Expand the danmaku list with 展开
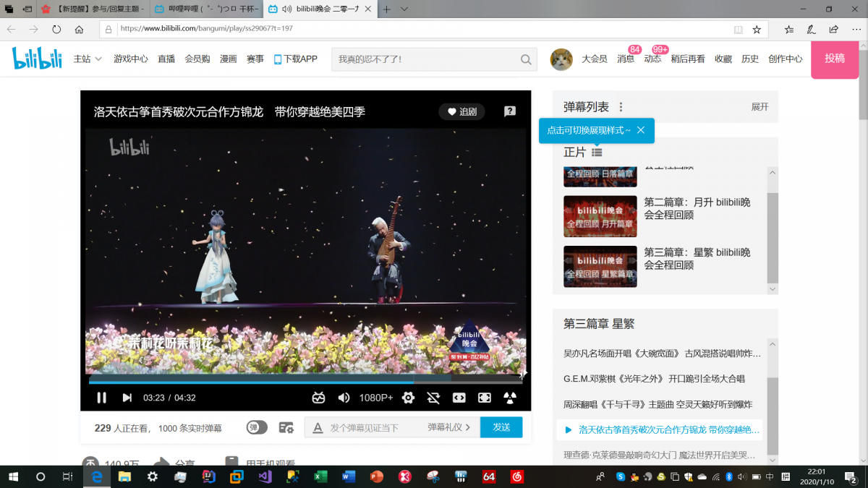Image resolution: width=868 pixels, height=488 pixels. [759, 107]
